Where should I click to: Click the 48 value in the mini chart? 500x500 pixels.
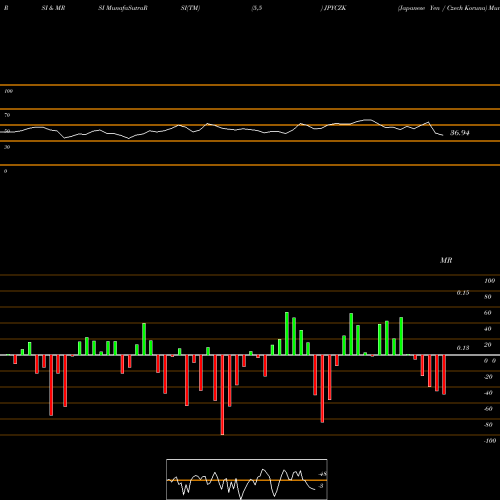[323, 474]
